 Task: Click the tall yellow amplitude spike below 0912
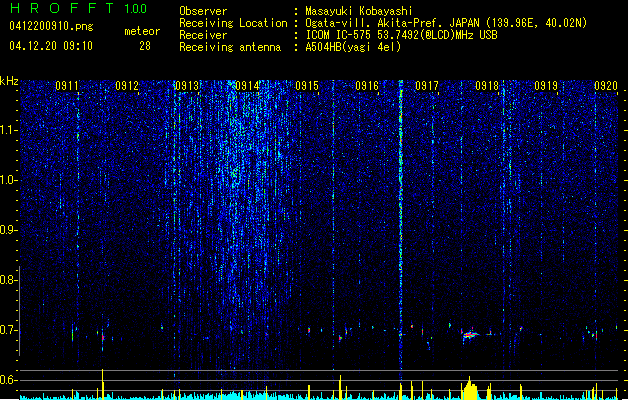coord(102,384)
